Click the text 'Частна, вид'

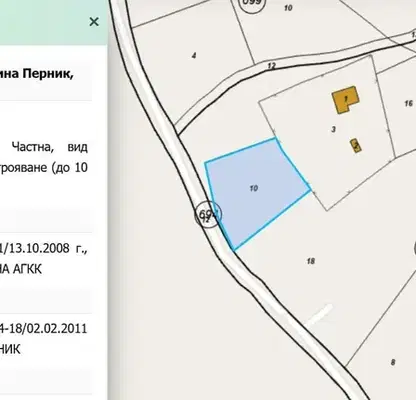point(50,147)
